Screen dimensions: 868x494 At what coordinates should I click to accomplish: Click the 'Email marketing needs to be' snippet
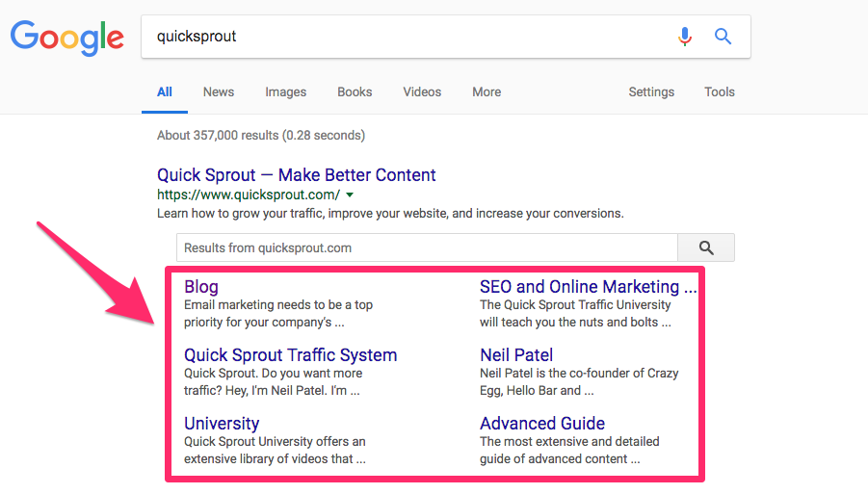[x=278, y=314]
